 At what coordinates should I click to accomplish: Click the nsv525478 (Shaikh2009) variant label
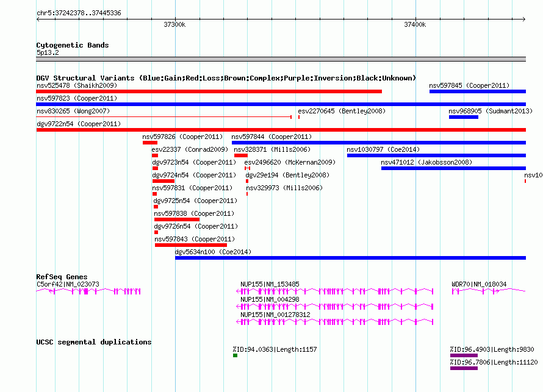(77, 85)
